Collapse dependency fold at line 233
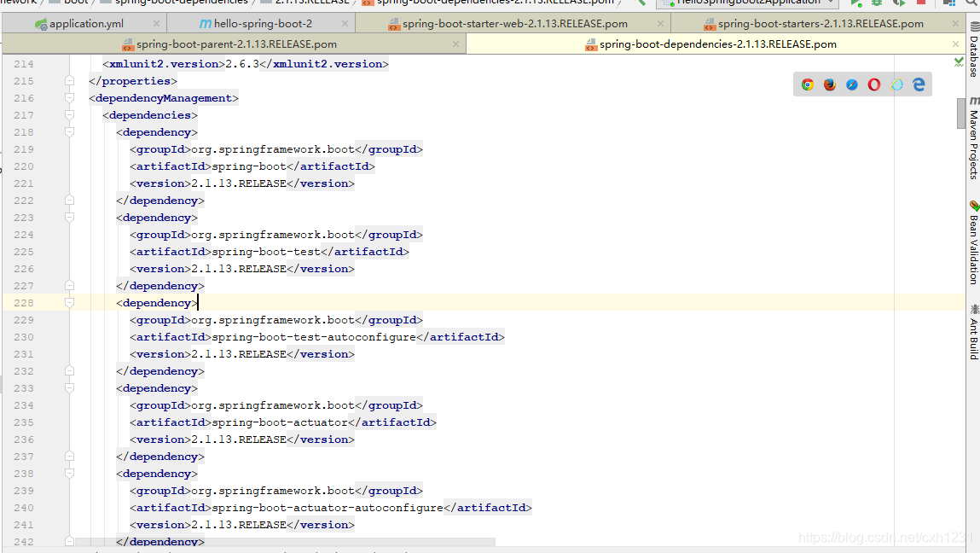This screenshot has width=980, height=553. 69,388
